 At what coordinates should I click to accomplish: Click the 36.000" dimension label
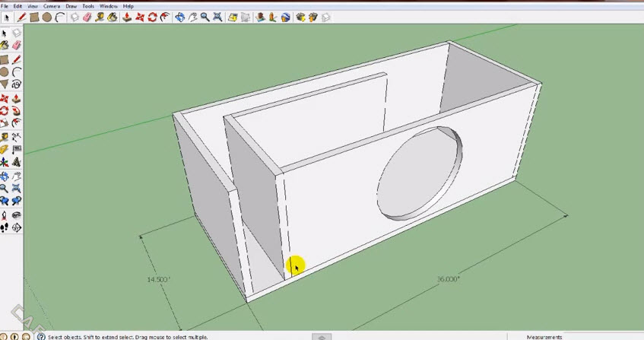click(x=448, y=279)
